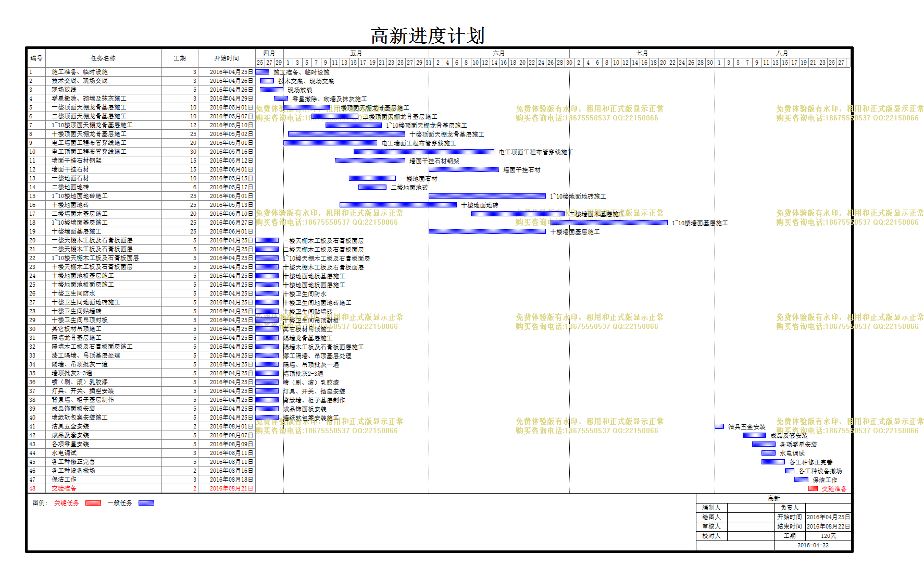Click 零星撤除、砌墙及抹灰施工 in the task name column

coord(89,99)
